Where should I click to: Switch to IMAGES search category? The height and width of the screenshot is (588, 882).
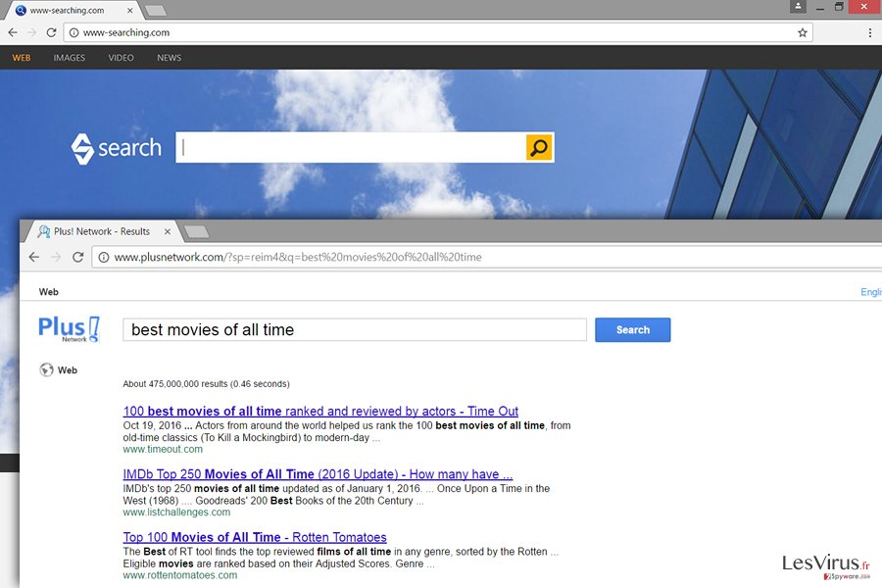click(70, 58)
